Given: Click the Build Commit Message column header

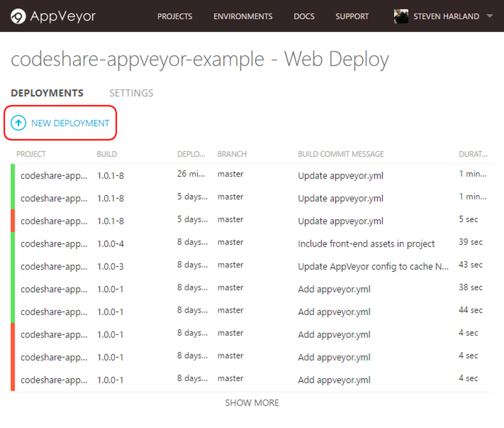Looking at the screenshot, I should coord(340,154).
